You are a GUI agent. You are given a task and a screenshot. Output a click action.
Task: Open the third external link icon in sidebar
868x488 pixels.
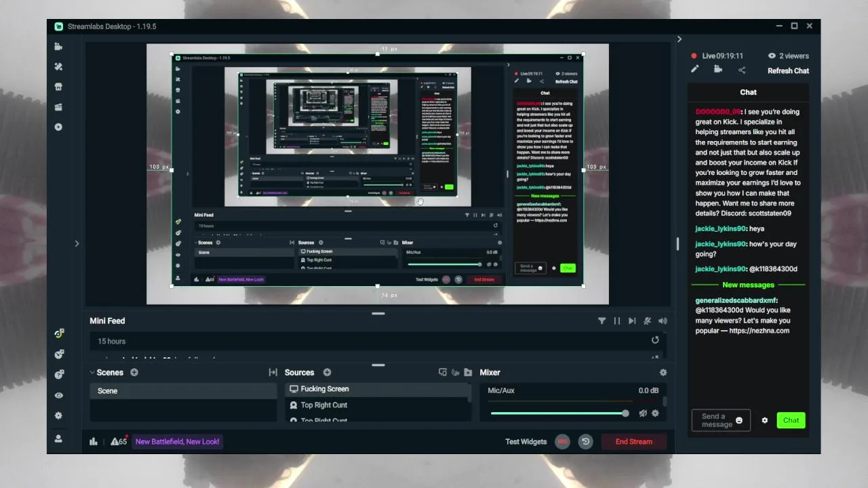(59, 374)
